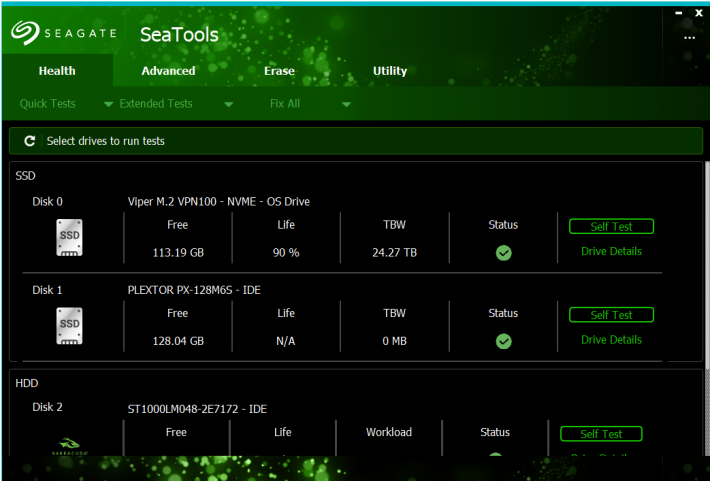
Task: Click the Disk 1 label
Action: [48, 290]
